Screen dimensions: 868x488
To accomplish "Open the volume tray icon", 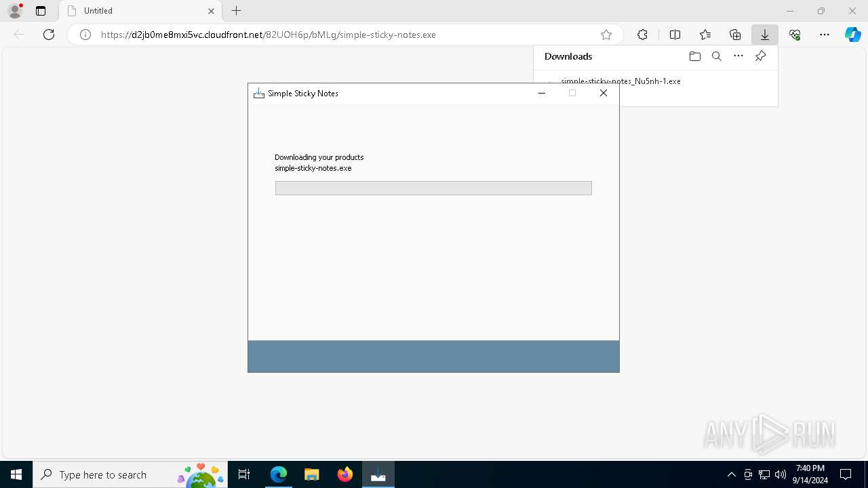I will point(781,475).
